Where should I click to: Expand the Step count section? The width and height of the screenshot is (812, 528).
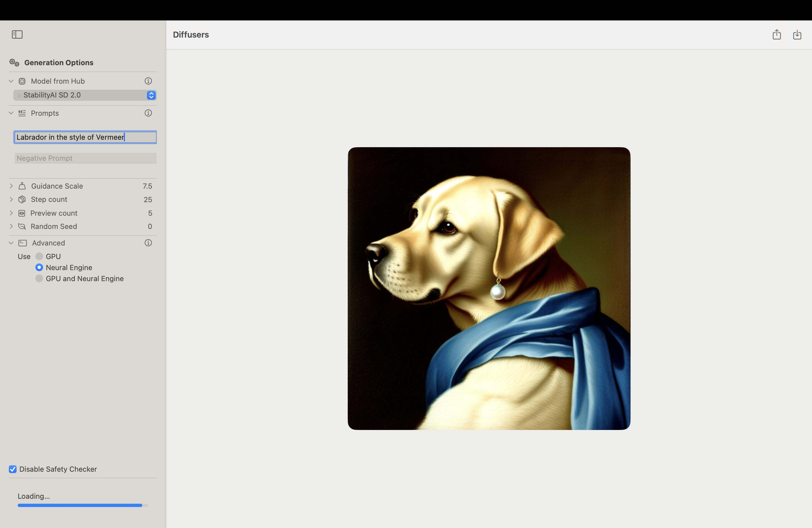(11, 200)
